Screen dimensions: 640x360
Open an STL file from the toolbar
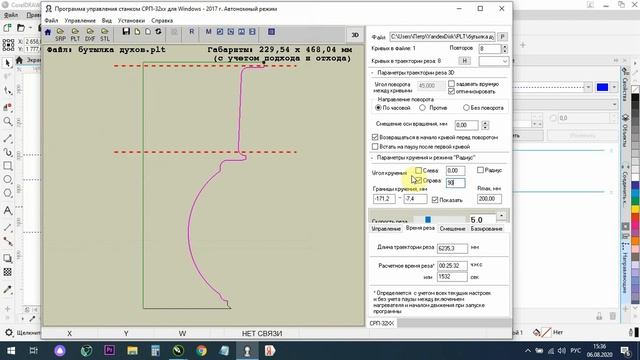(105, 35)
